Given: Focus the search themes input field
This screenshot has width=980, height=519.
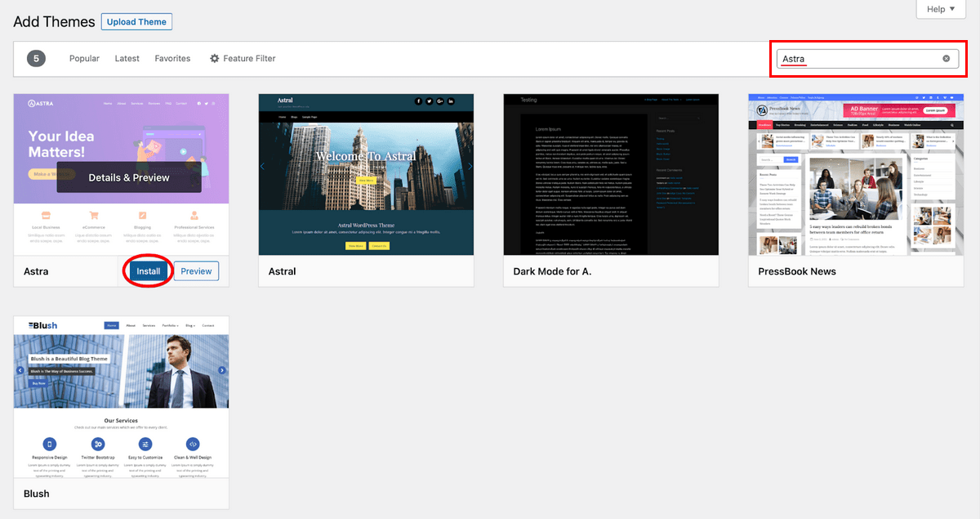Looking at the screenshot, I should click(857, 59).
